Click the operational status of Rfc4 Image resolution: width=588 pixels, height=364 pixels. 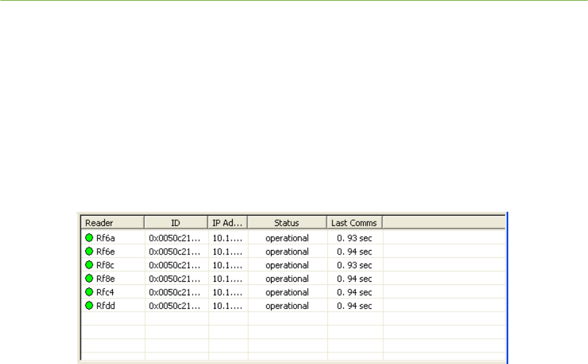click(x=287, y=292)
